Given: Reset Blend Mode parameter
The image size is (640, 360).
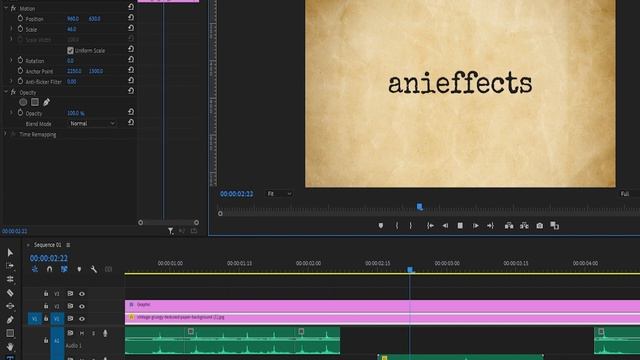Looking at the screenshot, I should click(131, 122).
